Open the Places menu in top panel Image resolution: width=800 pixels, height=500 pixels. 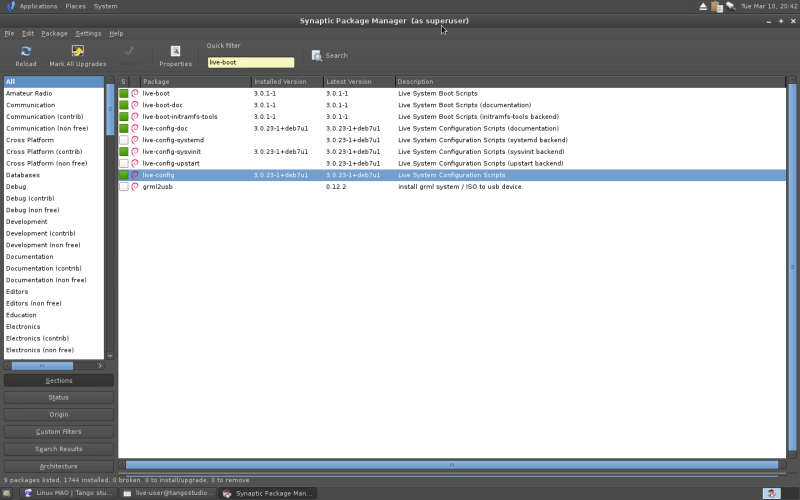(76, 6)
